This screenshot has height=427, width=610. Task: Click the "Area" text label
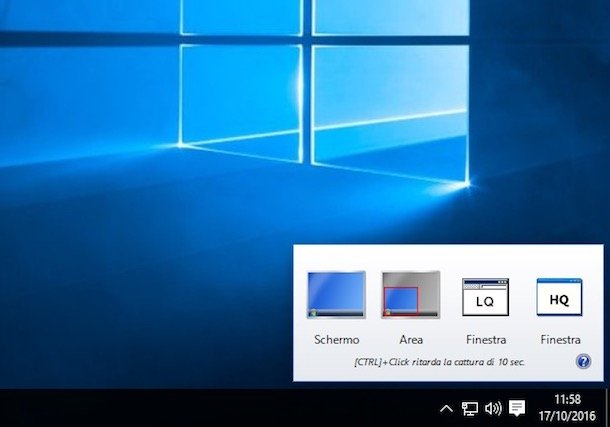point(411,340)
